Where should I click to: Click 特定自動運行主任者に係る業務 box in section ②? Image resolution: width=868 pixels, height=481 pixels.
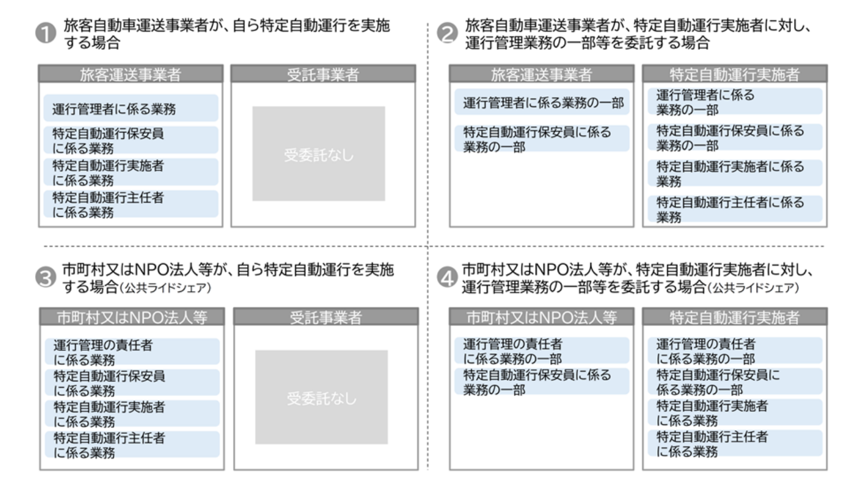tap(735, 209)
